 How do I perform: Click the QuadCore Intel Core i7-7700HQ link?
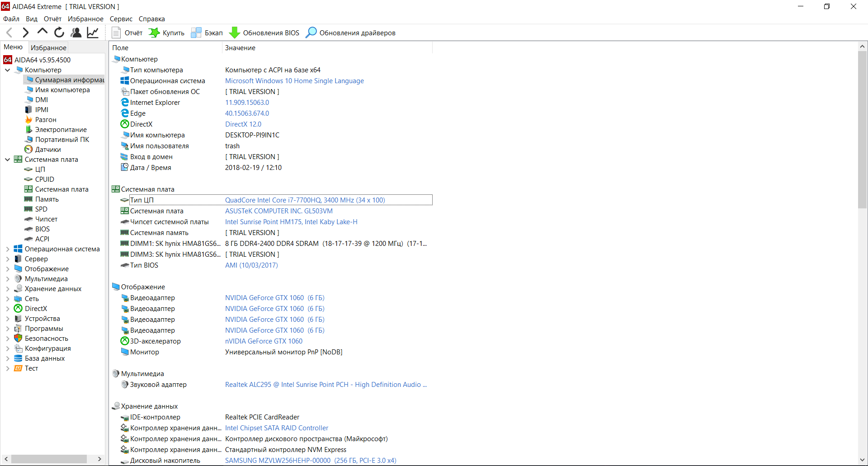point(305,200)
